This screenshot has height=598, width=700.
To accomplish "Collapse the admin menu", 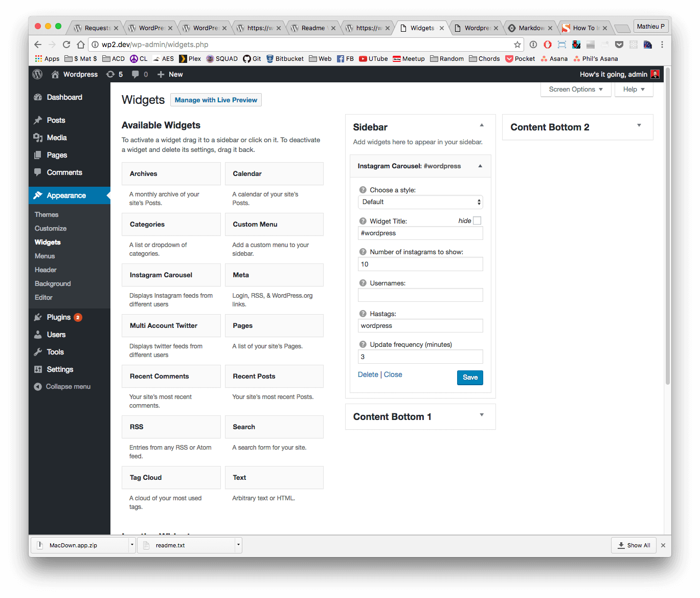I will [x=62, y=387].
